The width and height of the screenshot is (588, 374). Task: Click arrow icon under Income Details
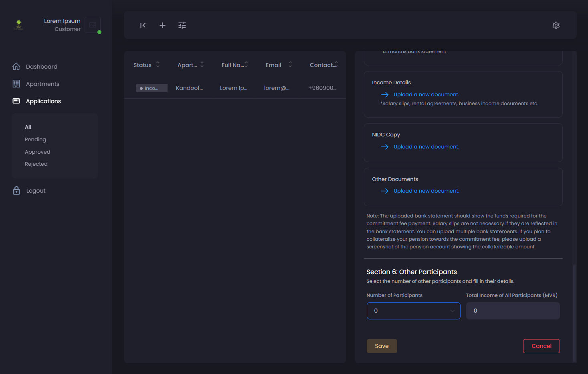click(385, 95)
